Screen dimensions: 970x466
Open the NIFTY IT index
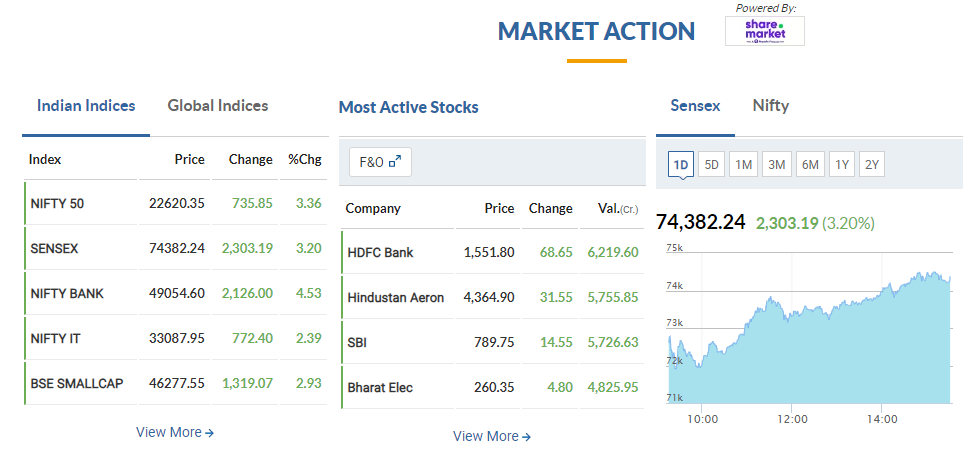[x=55, y=339]
